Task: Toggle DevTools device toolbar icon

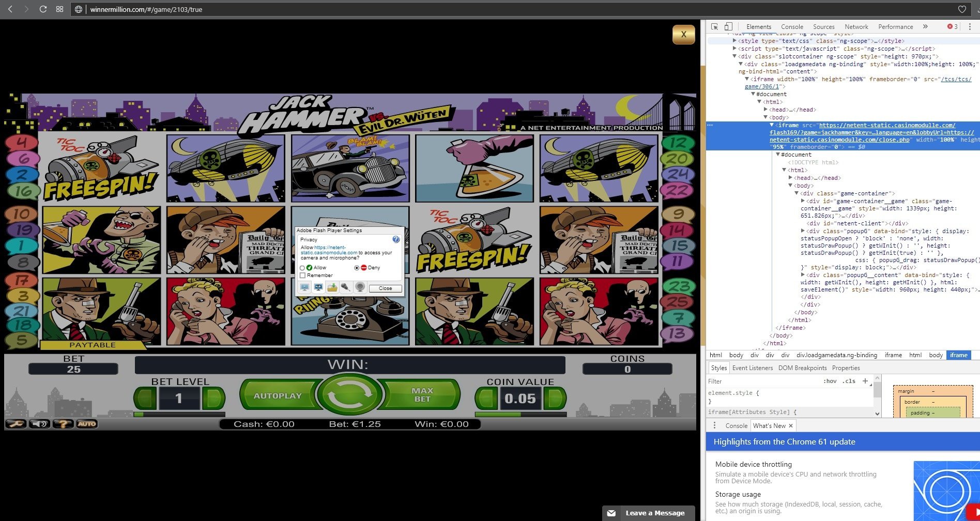Action: point(728,26)
